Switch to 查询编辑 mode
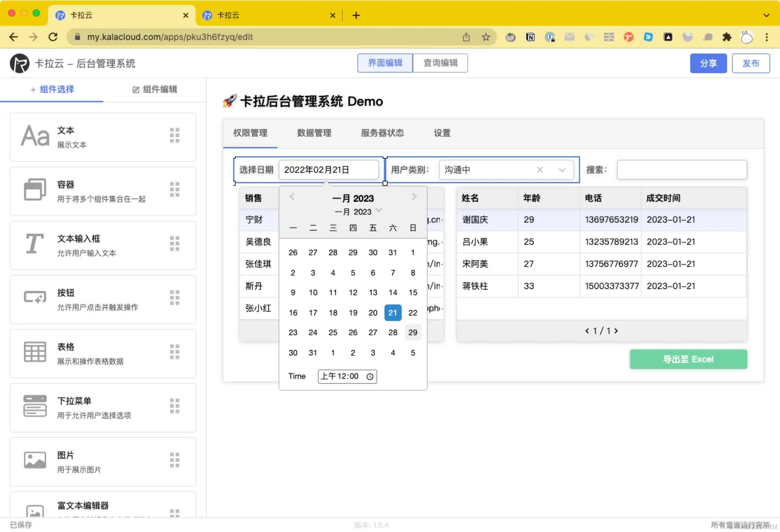The image size is (780, 532). pos(440,63)
